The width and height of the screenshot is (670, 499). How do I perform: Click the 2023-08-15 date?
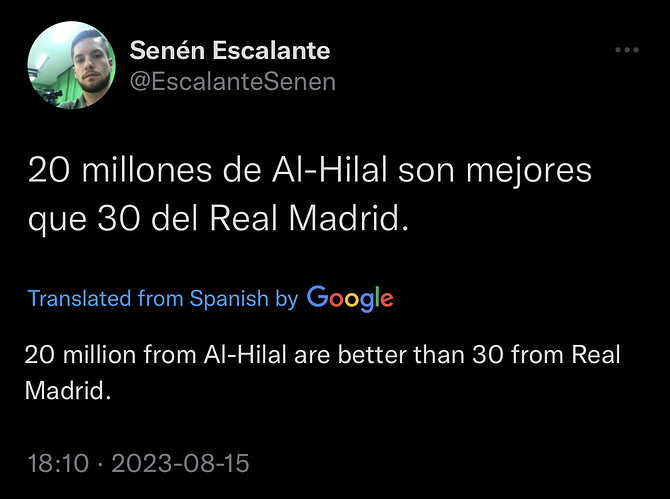click(179, 464)
